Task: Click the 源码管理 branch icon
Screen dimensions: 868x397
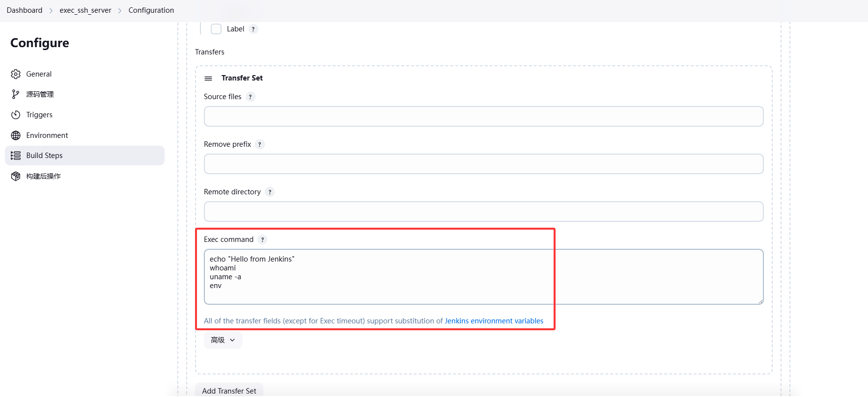Action: coord(16,94)
